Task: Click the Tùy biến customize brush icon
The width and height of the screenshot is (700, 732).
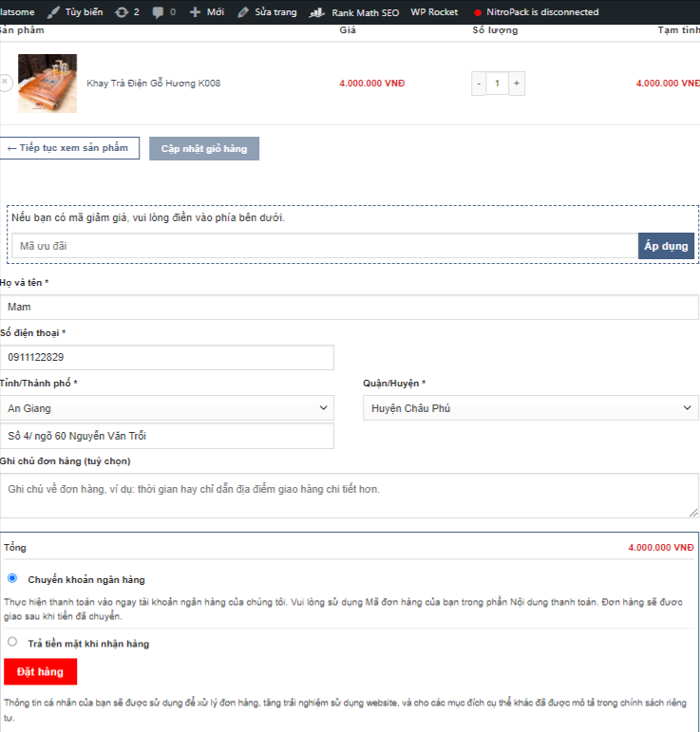Action: [54, 12]
